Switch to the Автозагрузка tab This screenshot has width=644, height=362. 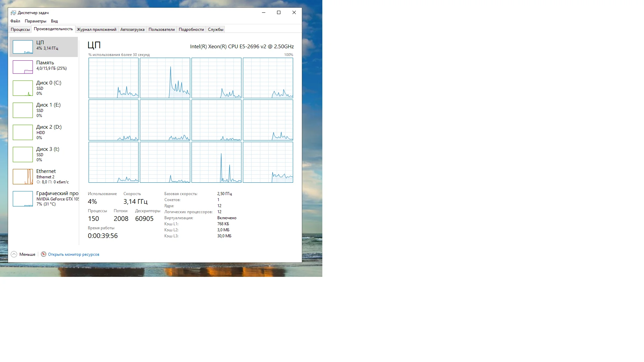[x=132, y=29]
